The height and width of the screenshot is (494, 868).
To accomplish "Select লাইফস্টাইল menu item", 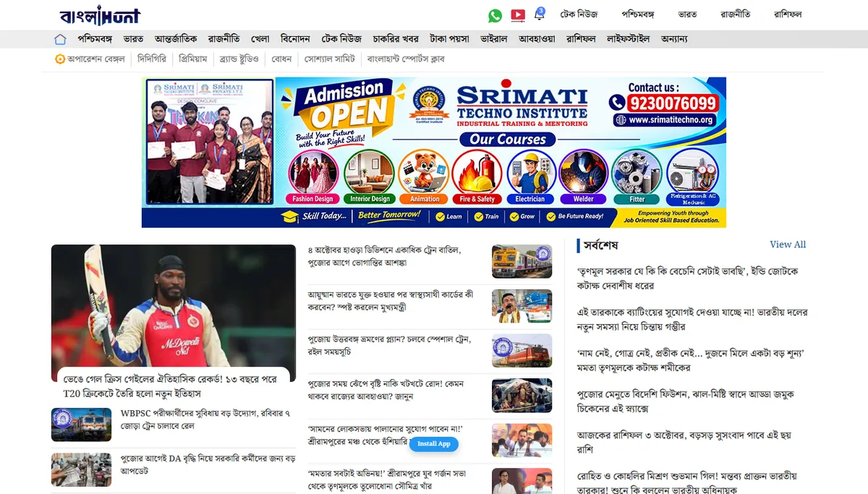I will (x=628, y=39).
